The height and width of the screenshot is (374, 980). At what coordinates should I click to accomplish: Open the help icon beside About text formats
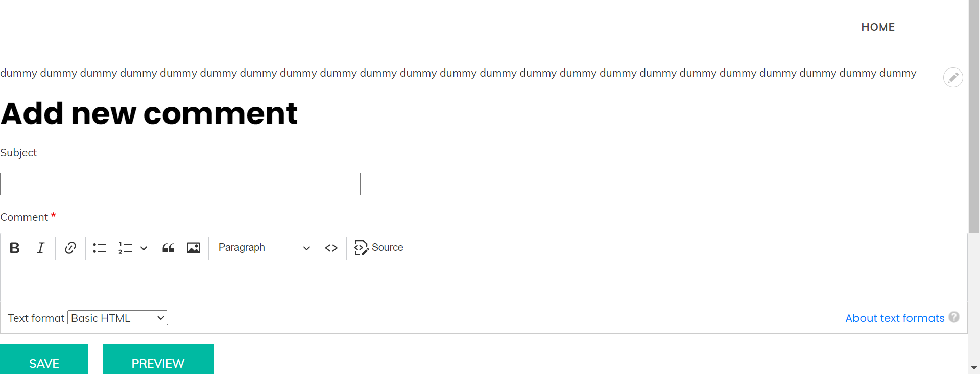[954, 317]
